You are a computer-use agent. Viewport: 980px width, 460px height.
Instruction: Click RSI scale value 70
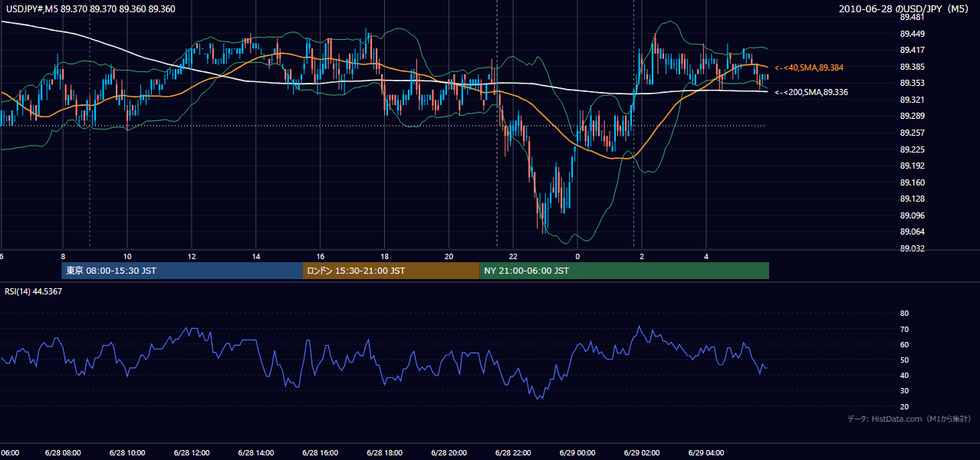click(904, 329)
